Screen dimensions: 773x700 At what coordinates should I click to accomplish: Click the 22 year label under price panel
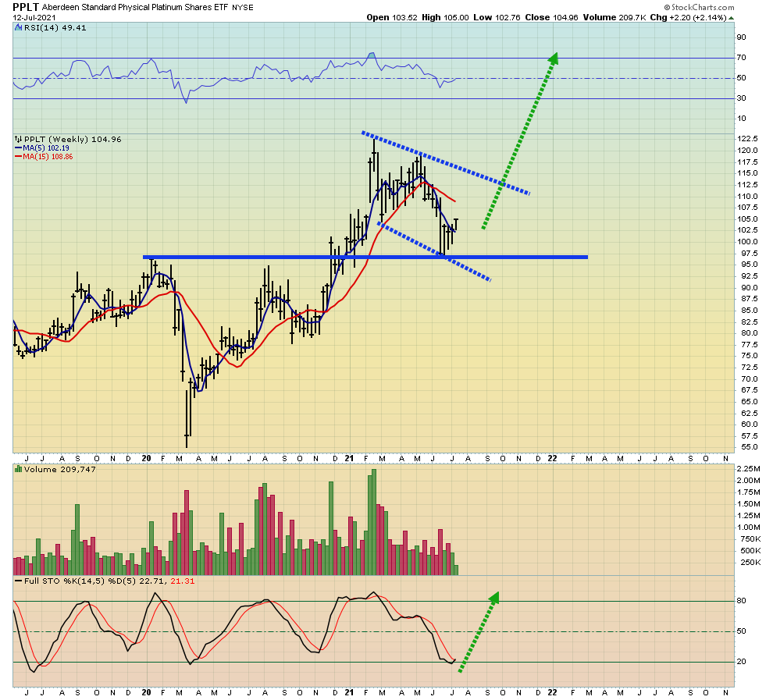tap(552, 459)
